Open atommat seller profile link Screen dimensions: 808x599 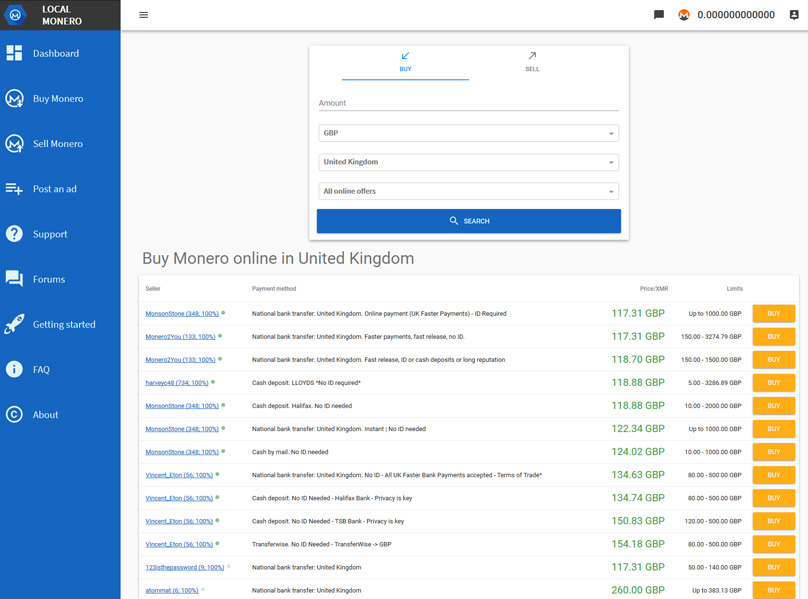click(172, 590)
